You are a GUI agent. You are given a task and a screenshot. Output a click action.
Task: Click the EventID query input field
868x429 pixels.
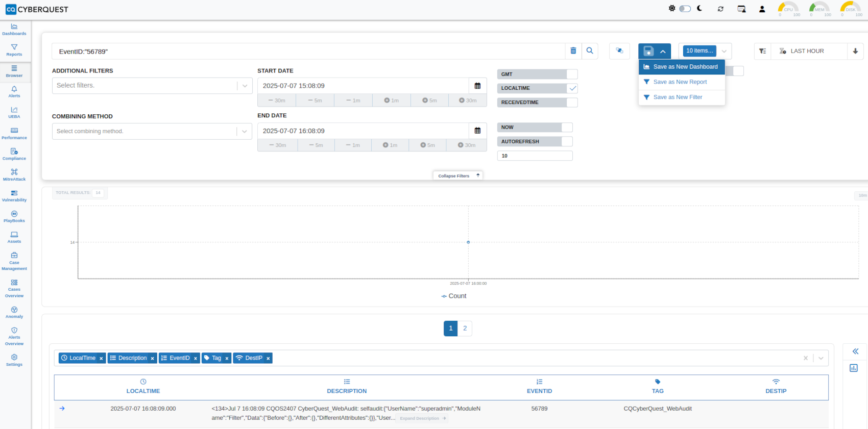[306, 52]
